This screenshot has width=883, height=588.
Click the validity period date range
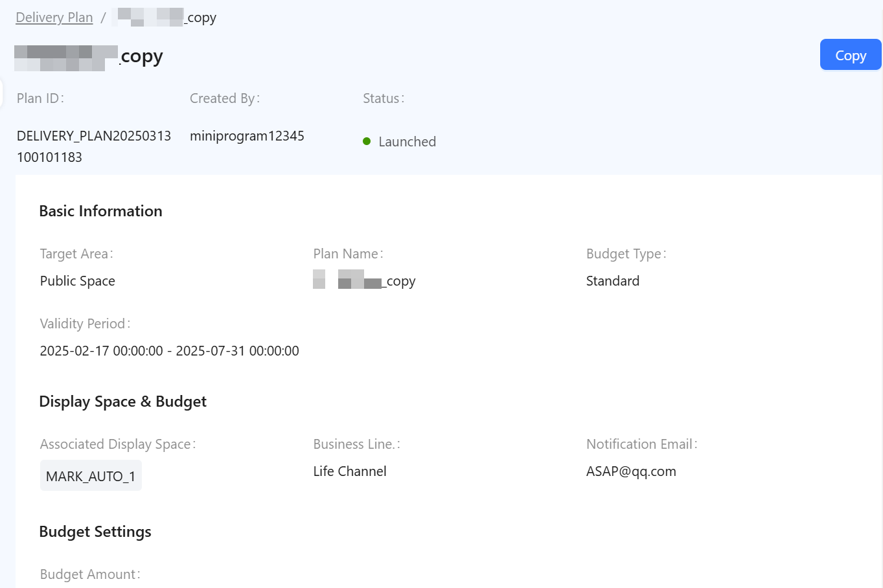(x=169, y=351)
